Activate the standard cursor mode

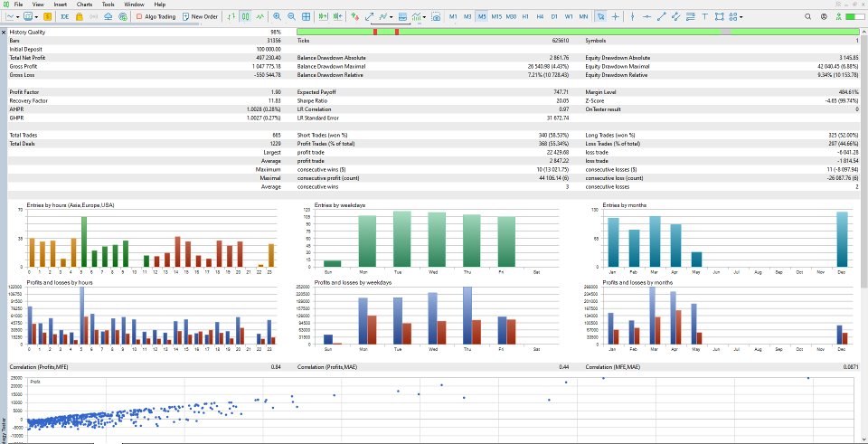[x=600, y=16]
